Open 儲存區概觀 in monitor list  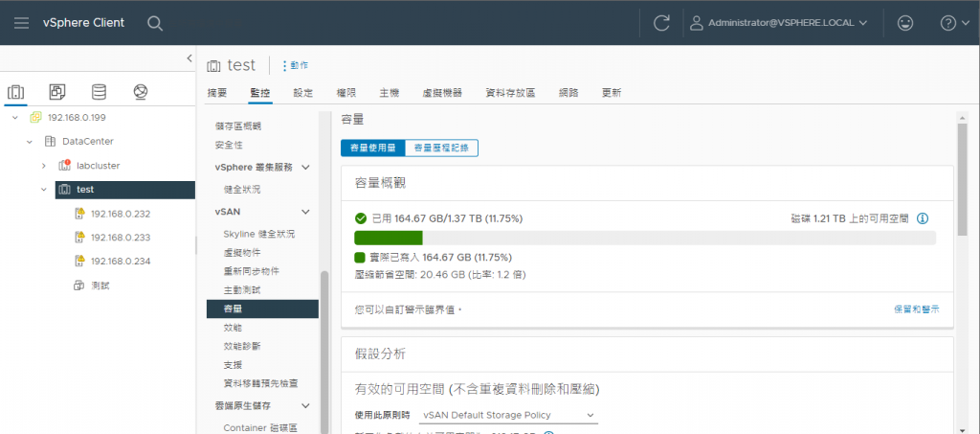(238, 126)
